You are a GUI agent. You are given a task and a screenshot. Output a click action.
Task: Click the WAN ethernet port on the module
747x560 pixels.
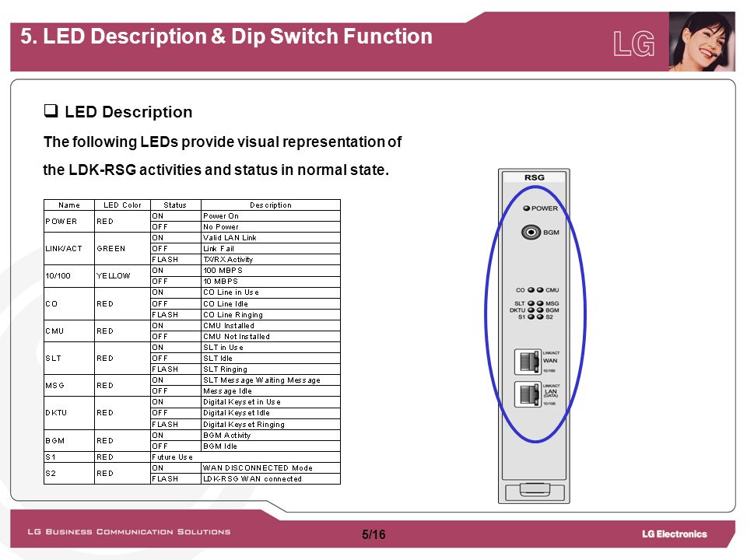[528, 362]
